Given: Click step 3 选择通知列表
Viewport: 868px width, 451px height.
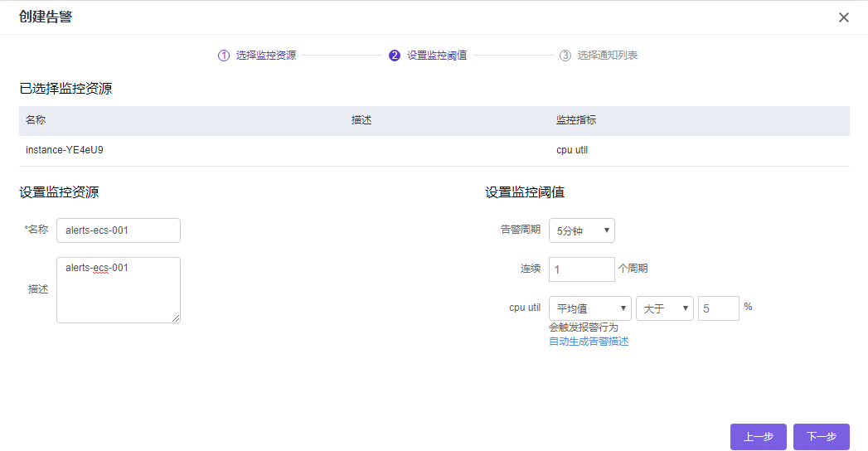Looking at the screenshot, I should tap(599, 56).
